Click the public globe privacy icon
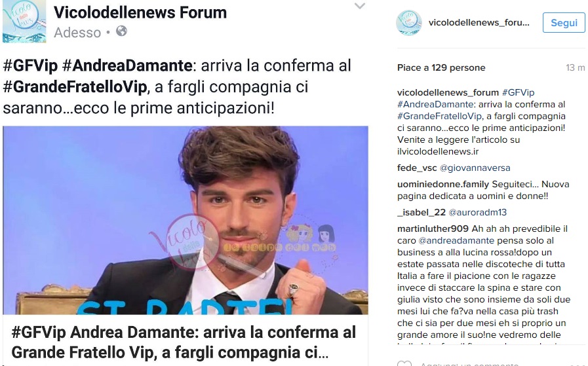Screen dimensions: 588x366 pyautogui.click(x=121, y=31)
